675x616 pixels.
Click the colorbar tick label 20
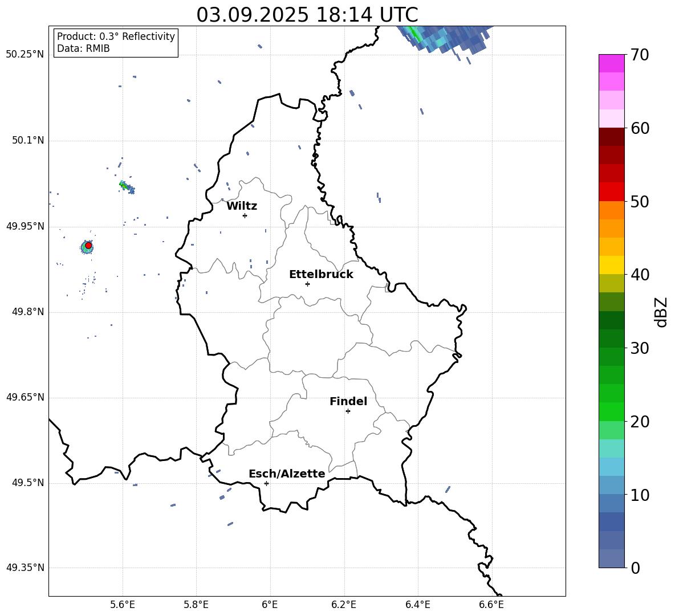click(640, 422)
